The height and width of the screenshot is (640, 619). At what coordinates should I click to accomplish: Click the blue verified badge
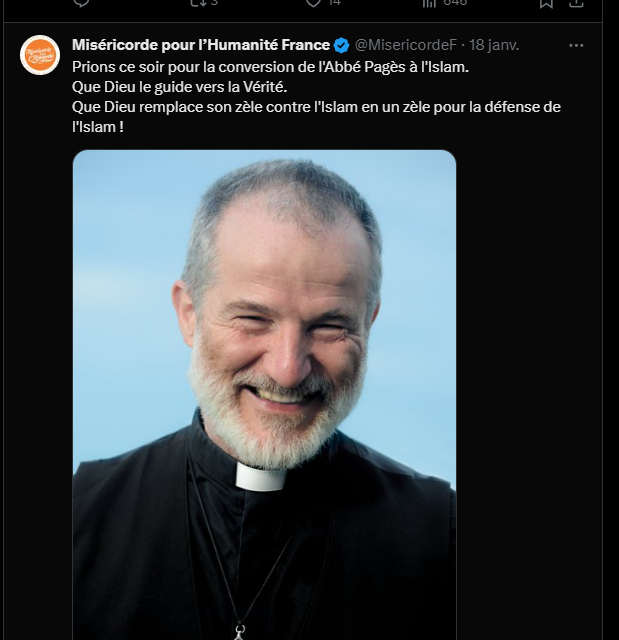342,45
